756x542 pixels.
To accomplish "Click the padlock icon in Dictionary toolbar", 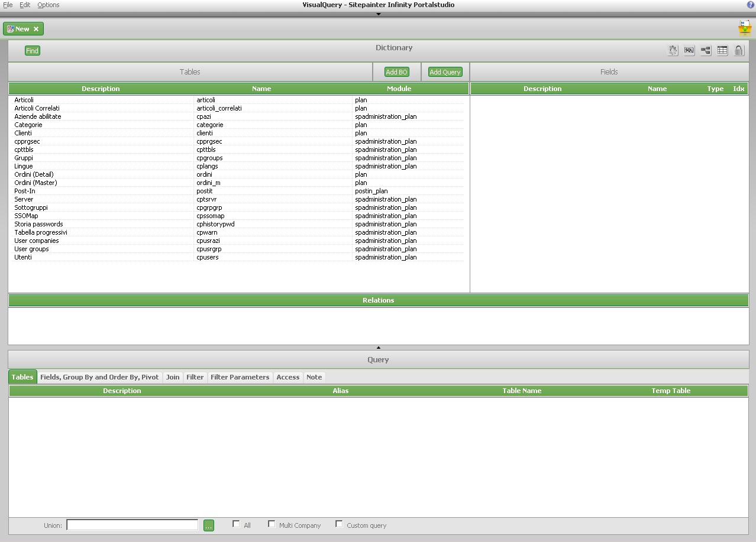I will pyautogui.click(x=739, y=51).
